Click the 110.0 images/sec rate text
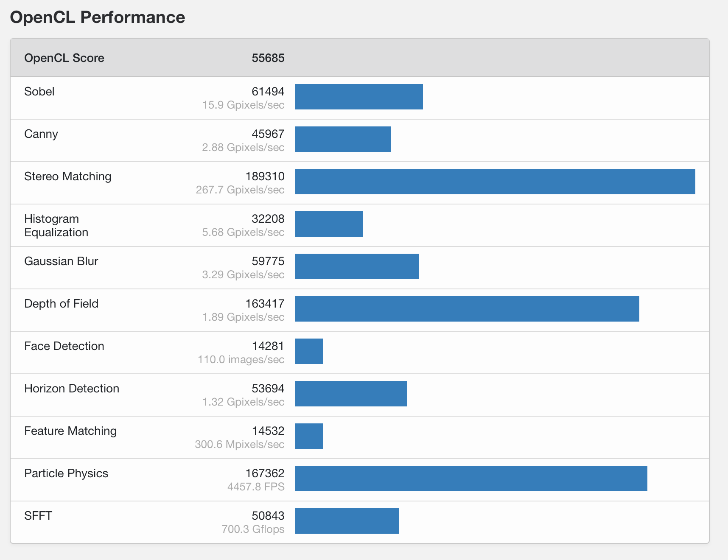 241,360
